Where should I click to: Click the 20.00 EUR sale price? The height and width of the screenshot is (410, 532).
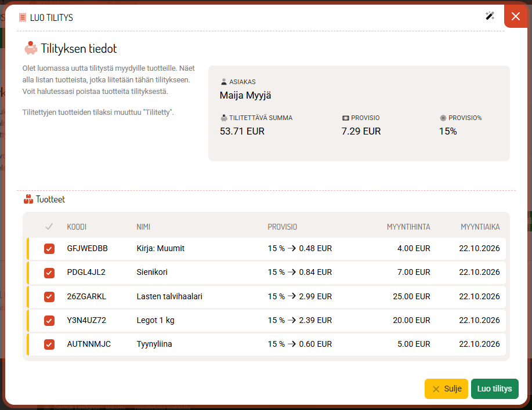[411, 320]
